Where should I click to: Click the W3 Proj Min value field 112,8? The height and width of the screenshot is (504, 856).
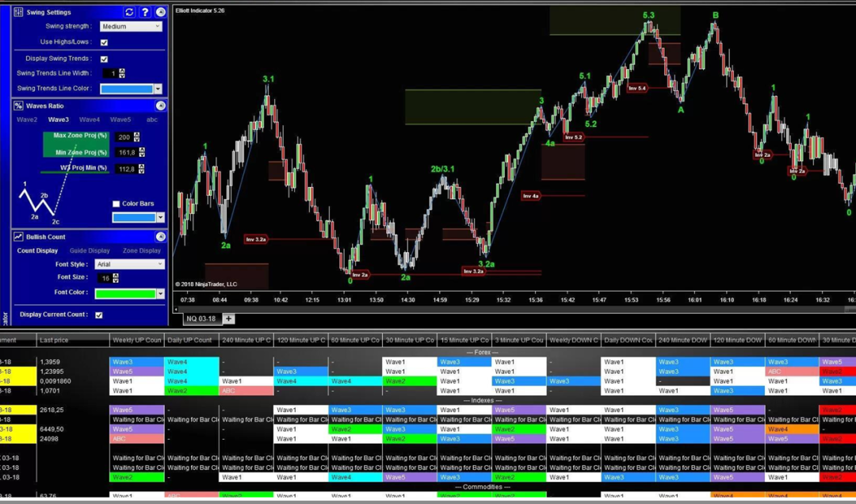pyautogui.click(x=127, y=170)
